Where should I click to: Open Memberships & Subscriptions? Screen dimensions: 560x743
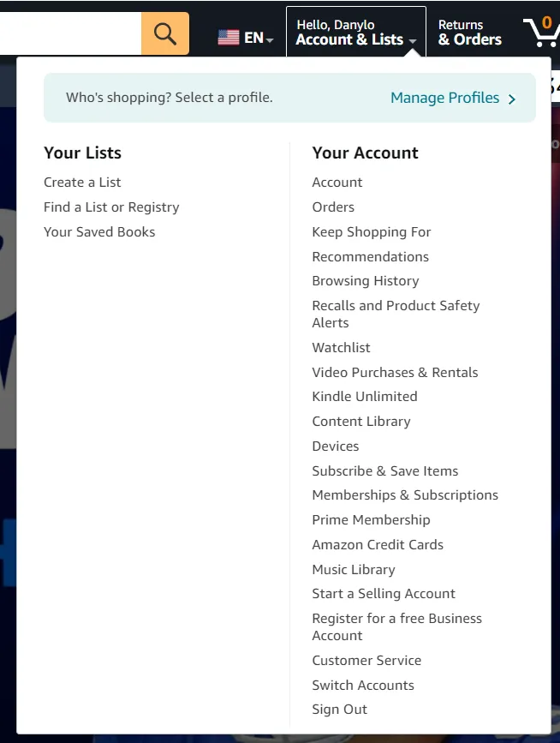(405, 495)
